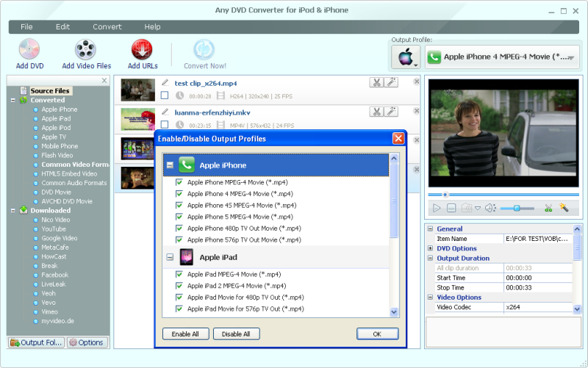
Task: Uncheck Apple iPhone 4 MPEG-4 Movie
Action: point(179,194)
